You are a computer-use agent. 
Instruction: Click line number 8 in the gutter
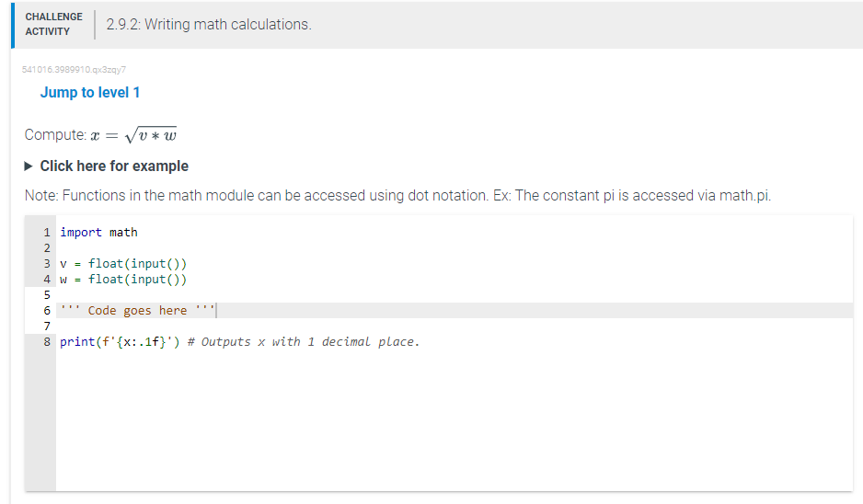pyautogui.click(x=47, y=342)
